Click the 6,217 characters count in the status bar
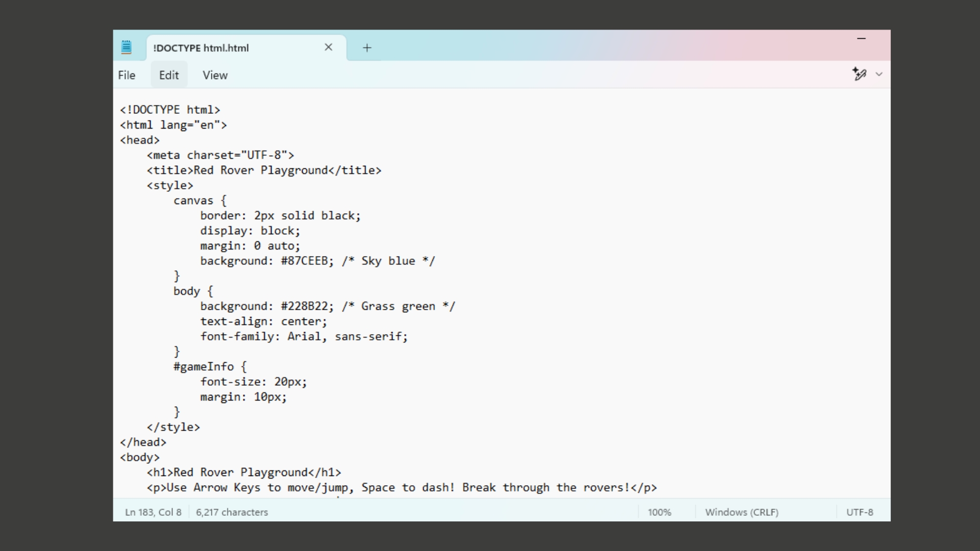 coord(232,512)
